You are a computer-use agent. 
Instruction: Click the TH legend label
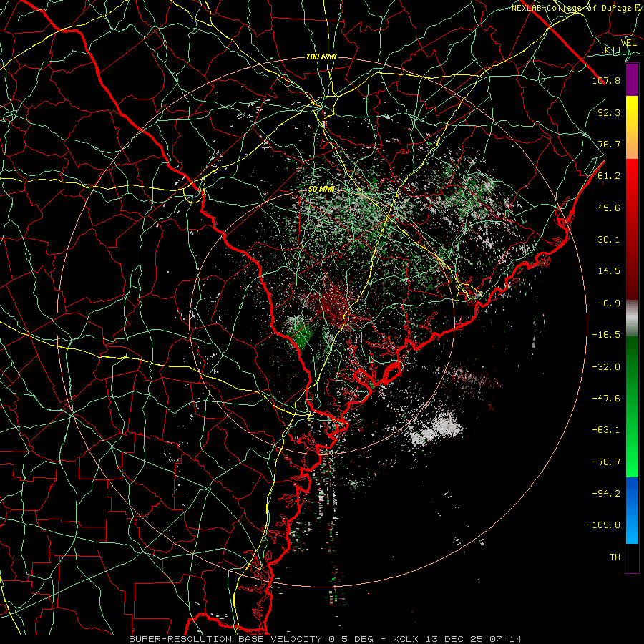pos(615,557)
